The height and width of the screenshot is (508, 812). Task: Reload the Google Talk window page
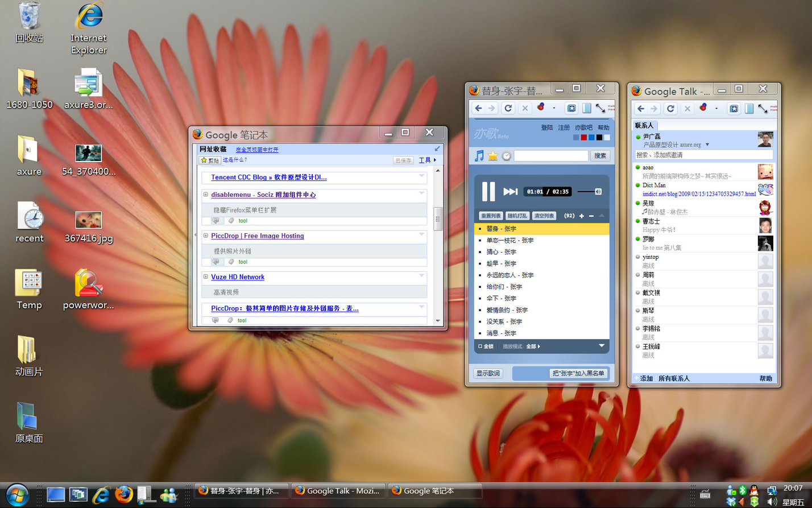[671, 108]
